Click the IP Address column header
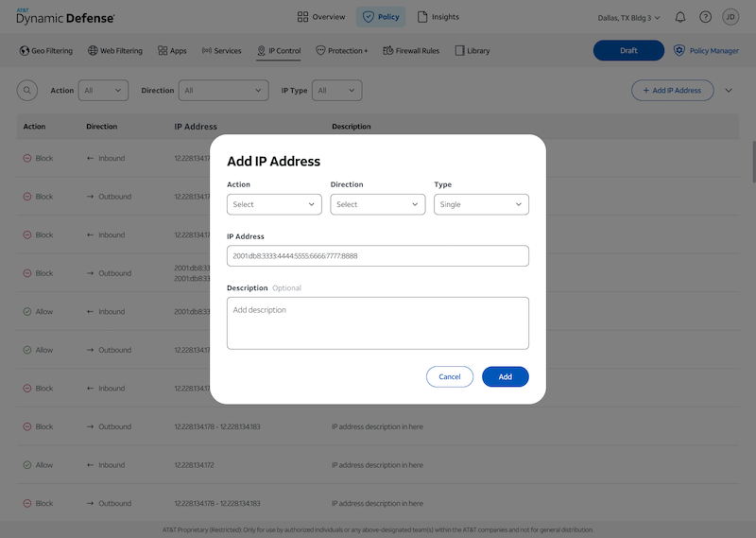This screenshot has width=756, height=538. (x=196, y=127)
